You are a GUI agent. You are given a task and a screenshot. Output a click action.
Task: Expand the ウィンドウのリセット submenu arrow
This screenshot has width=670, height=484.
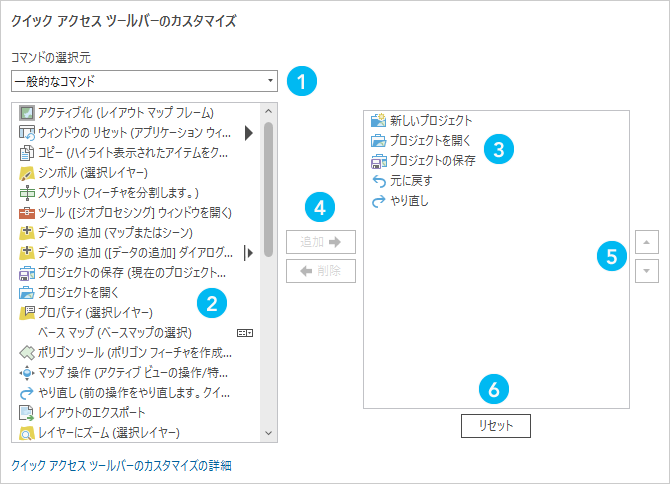coord(248,132)
